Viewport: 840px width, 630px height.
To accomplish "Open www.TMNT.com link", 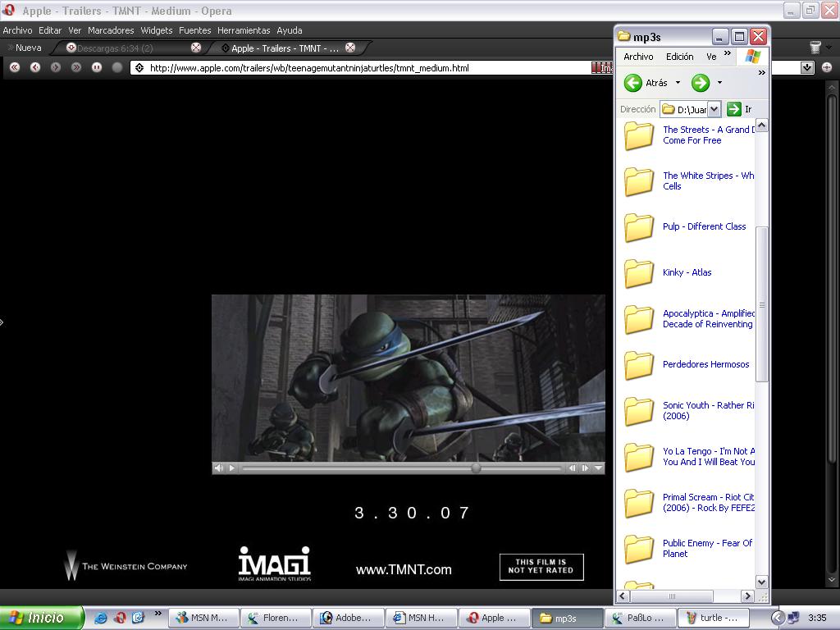I will click(404, 569).
